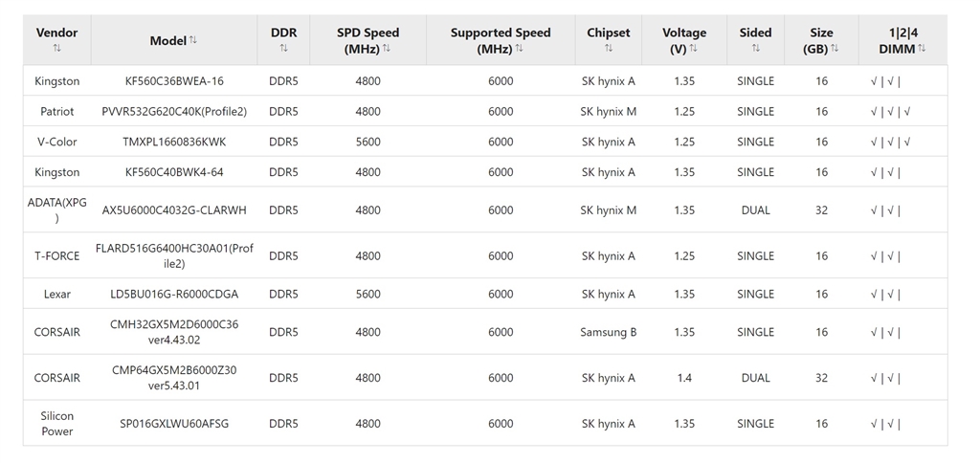980x463 pixels.
Task: Sort by Size (GB) arrows
Action: (x=835, y=48)
